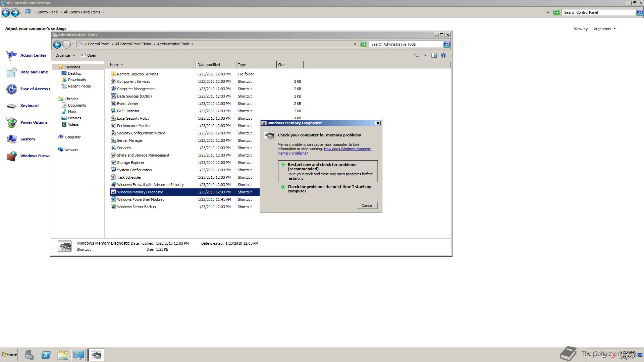Click the Component Services shortcut icon
Screen dimensions: 644x362
[113, 81]
